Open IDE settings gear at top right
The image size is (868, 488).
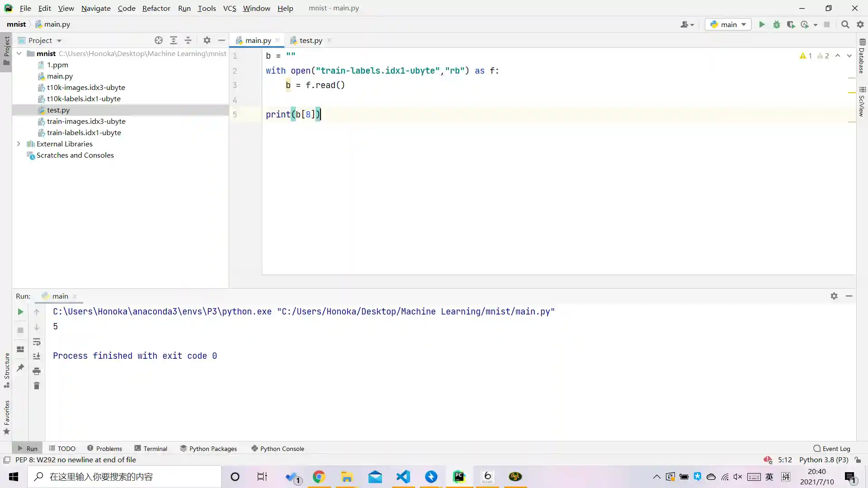pyautogui.click(x=860, y=24)
